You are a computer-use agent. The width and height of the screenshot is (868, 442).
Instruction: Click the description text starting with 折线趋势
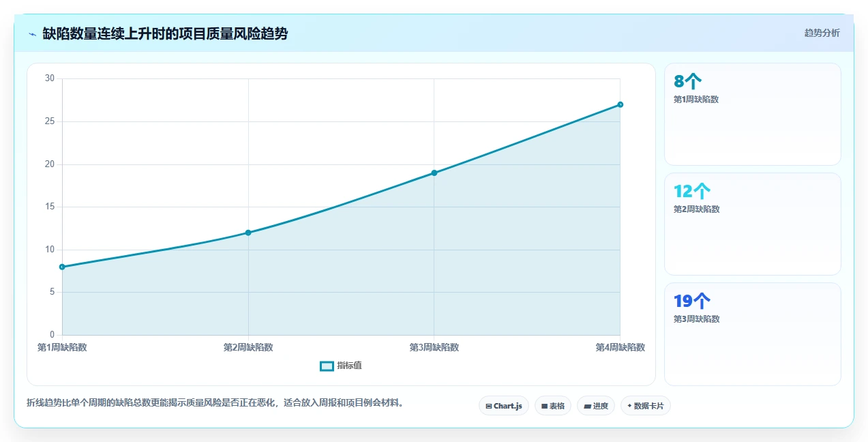217,402
